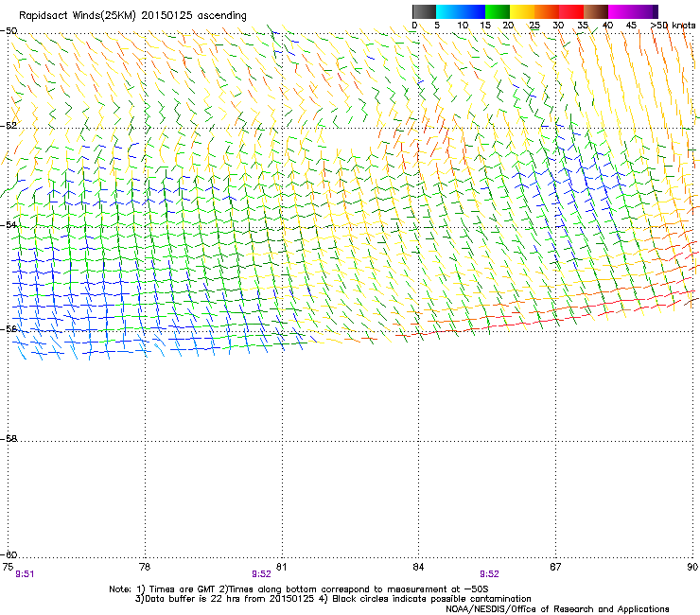Image resolution: width=700 pixels, height=615 pixels.
Task: Click the gray 0-5 knots color band
Action: click(424, 11)
